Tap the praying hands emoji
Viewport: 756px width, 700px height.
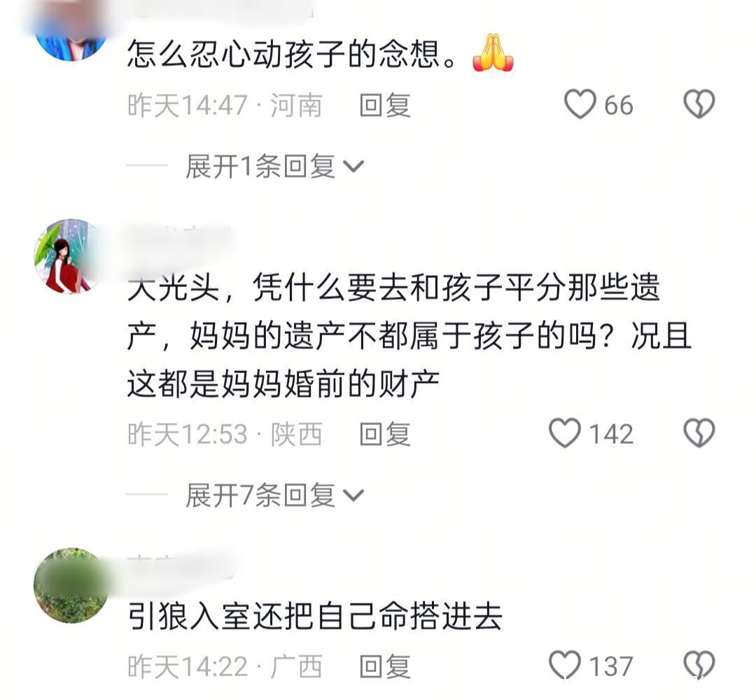tap(493, 52)
